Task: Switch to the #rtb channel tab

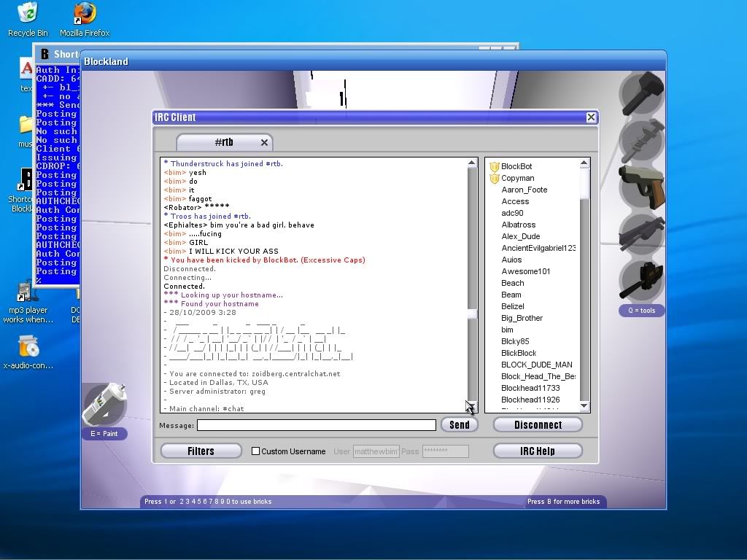Action: 224,142
